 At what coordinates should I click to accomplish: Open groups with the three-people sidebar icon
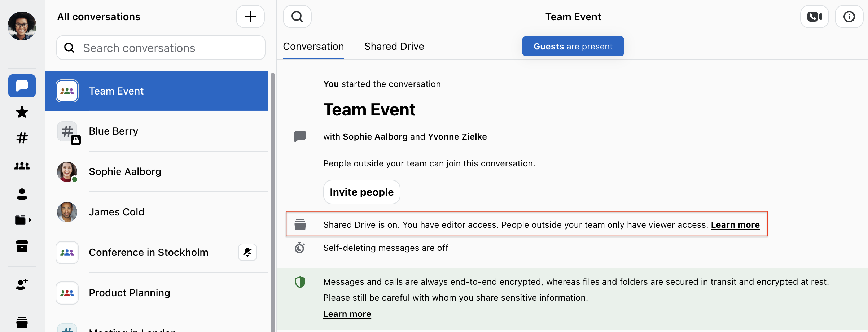(22, 166)
